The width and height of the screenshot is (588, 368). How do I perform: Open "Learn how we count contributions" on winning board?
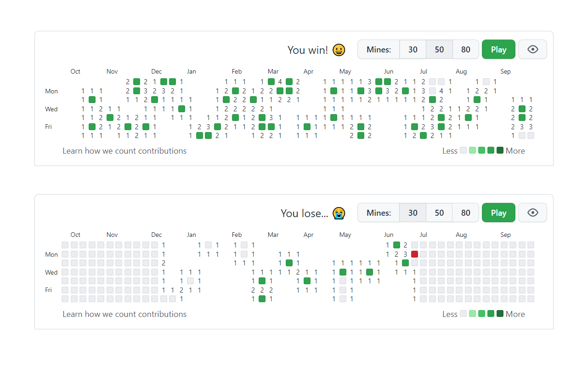[124, 150]
